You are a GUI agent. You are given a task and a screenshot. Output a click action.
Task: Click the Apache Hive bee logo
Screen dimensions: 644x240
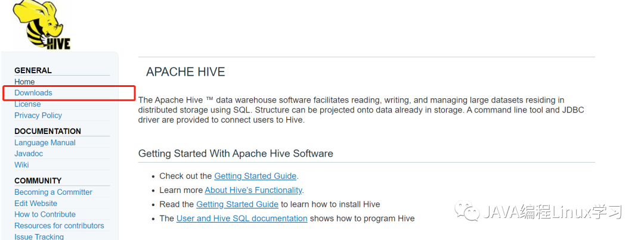43,24
